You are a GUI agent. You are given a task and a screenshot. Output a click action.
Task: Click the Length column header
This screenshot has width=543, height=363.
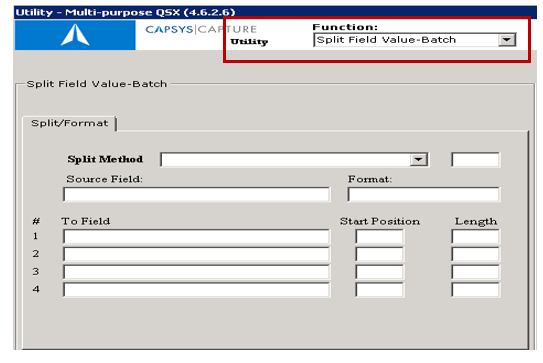coord(476,221)
